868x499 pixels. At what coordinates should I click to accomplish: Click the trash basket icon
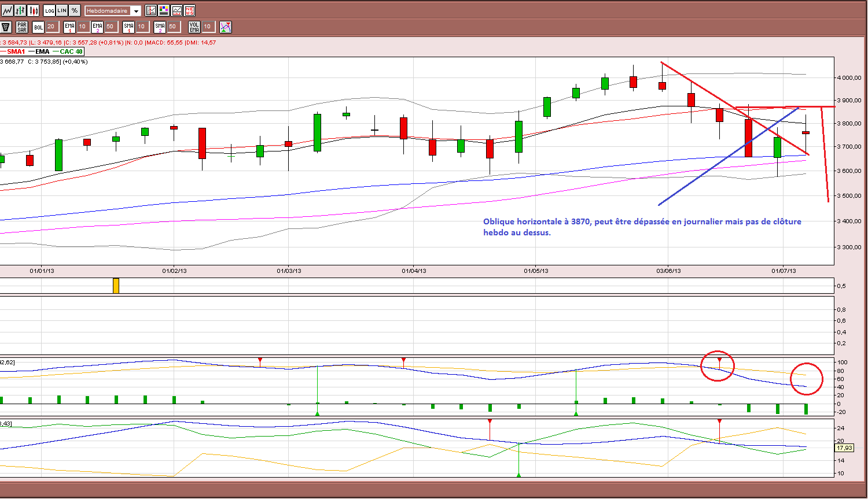(6, 27)
